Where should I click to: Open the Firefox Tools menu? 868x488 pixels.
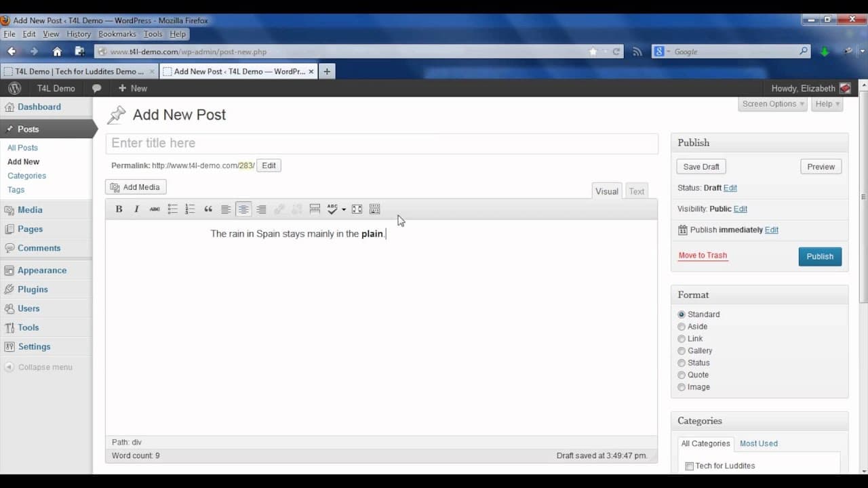point(153,34)
